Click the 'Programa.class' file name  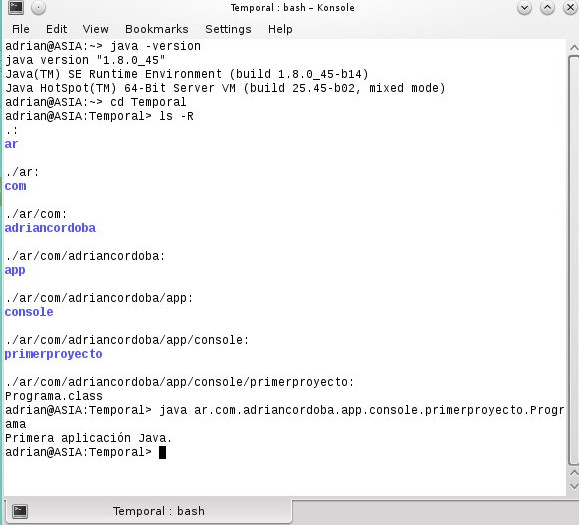[54, 396]
